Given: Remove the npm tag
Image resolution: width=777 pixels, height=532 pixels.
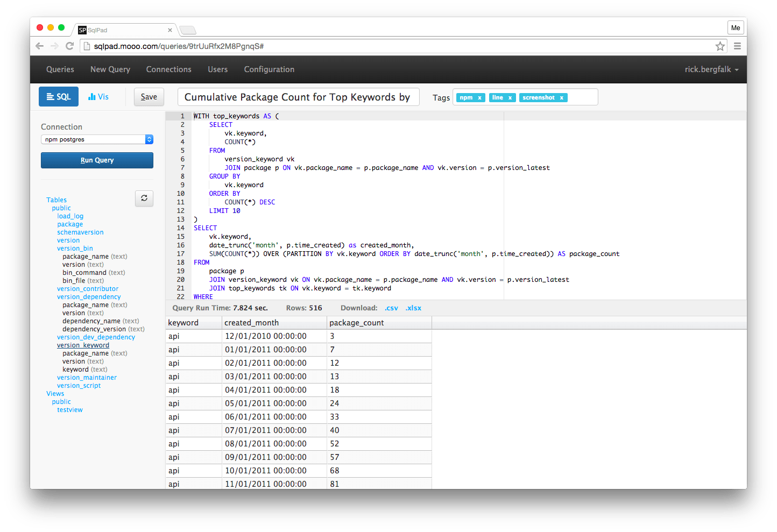Looking at the screenshot, I should click(x=479, y=98).
